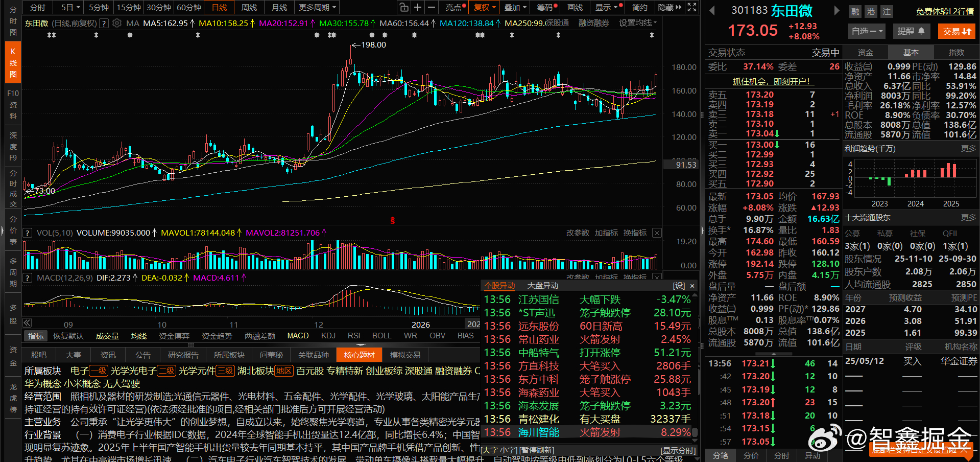Viewport: 980px width, 462px height.
Task: Open the orange 交易 trade button
Action: pyautogui.click(x=957, y=31)
